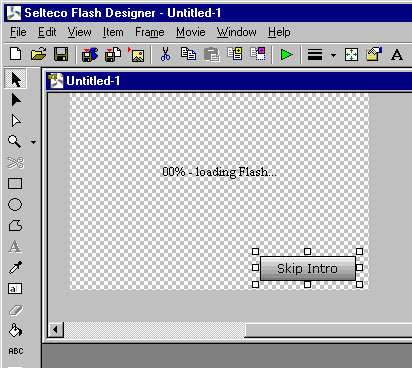This screenshot has width=412, height=368.
Task: Copy selection using the Copy icon
Action: coord(188,54)
